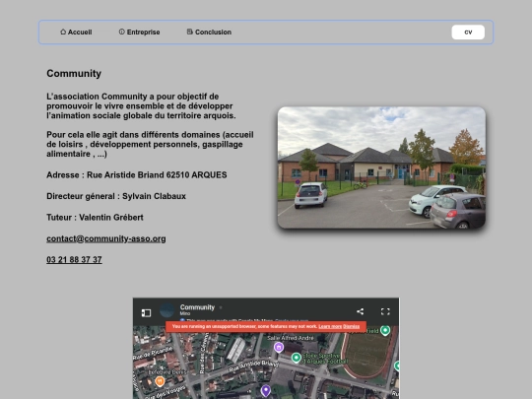Screen dimensions: 532x399
Task: Go to the Accueil page
Action: [76, 32]
